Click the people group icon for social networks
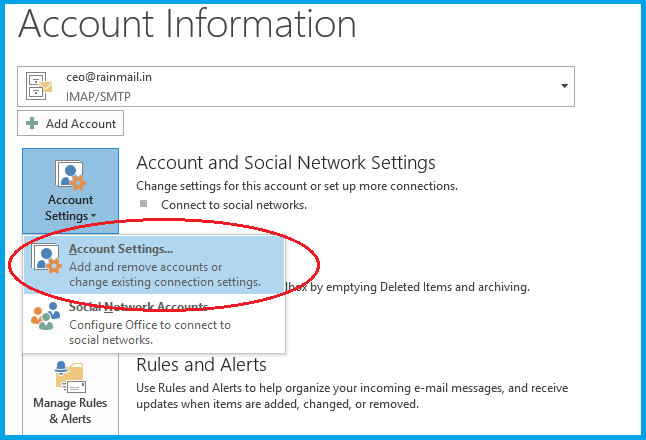 [45, 316]
